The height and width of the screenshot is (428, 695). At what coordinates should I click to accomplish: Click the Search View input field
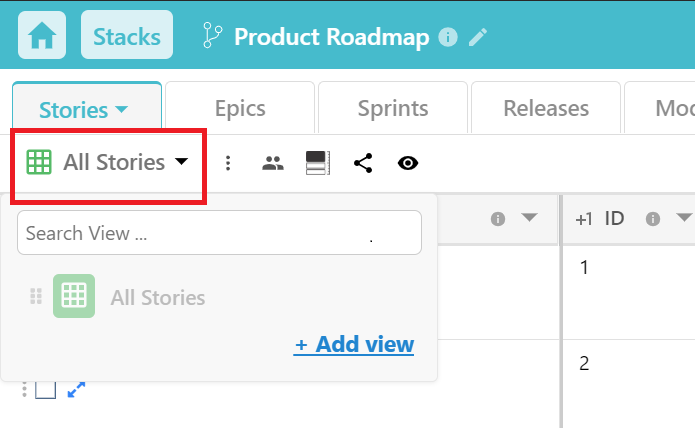tap(219, 233)
